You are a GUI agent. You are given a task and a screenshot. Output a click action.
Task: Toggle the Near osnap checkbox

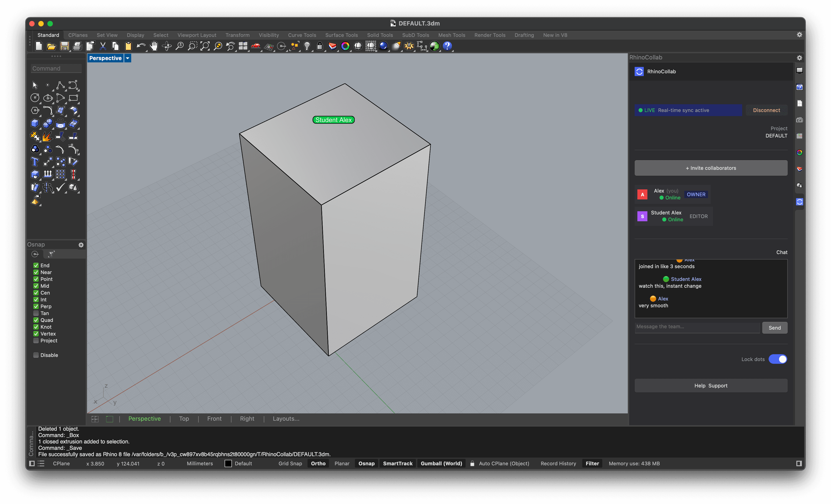point(36,272)
